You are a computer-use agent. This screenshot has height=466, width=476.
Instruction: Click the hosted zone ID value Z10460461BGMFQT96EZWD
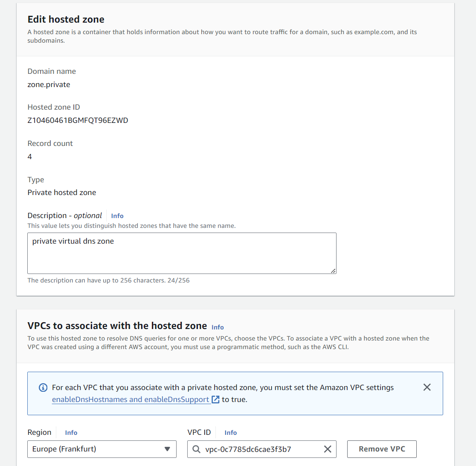78,120
